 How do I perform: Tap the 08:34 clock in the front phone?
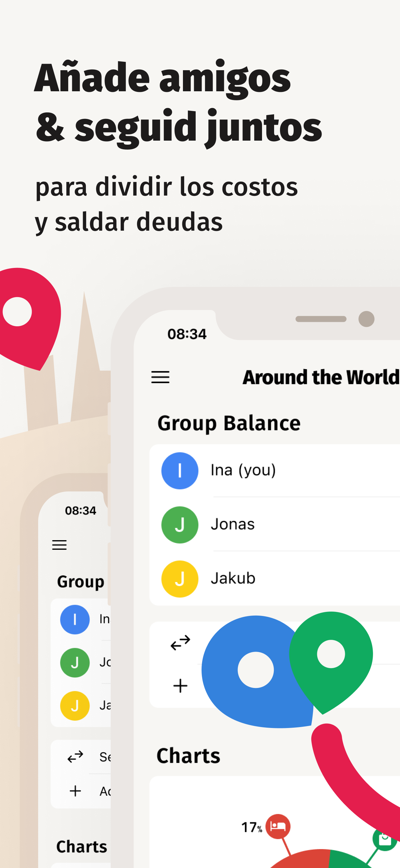[x=187, y=334]
